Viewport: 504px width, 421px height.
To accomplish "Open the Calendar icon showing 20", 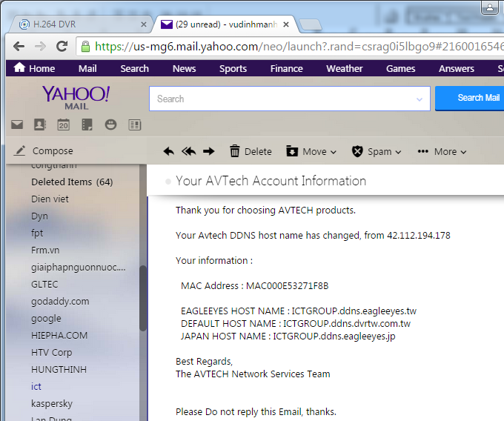I will point(63,125).
